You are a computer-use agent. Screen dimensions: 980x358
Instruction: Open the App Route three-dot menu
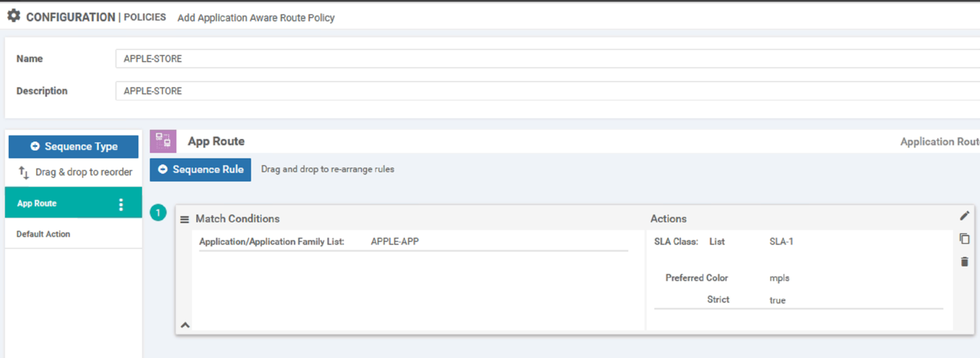(x=121, y=204)
